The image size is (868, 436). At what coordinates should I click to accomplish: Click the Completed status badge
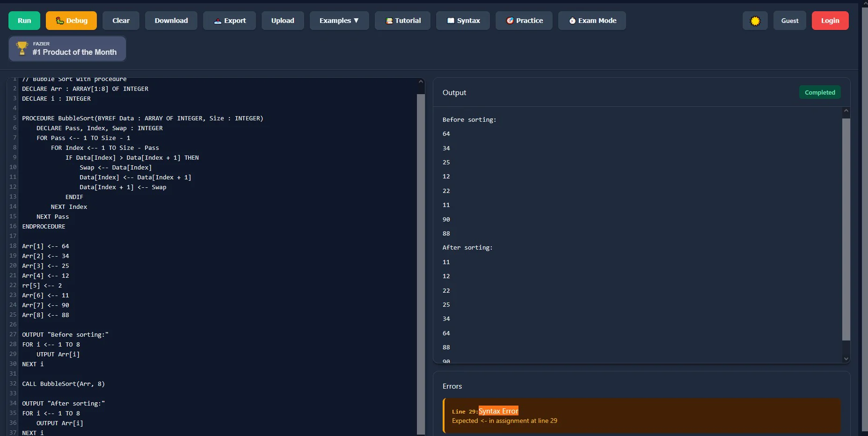pyautogui.click(x=820, y=92)
